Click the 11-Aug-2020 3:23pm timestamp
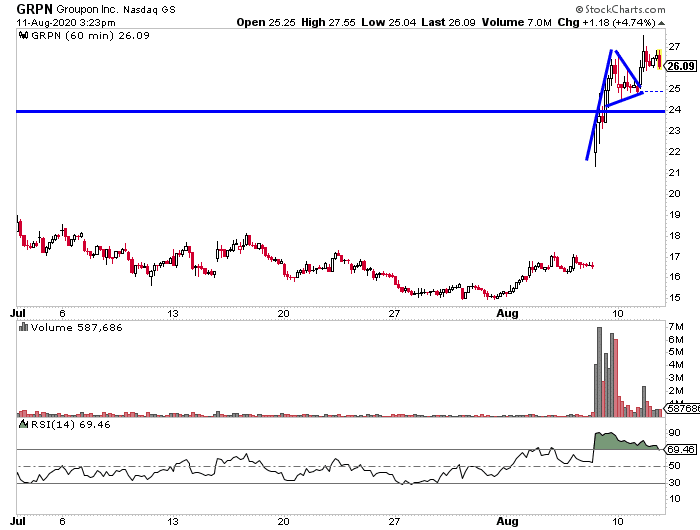 [66, 22]
